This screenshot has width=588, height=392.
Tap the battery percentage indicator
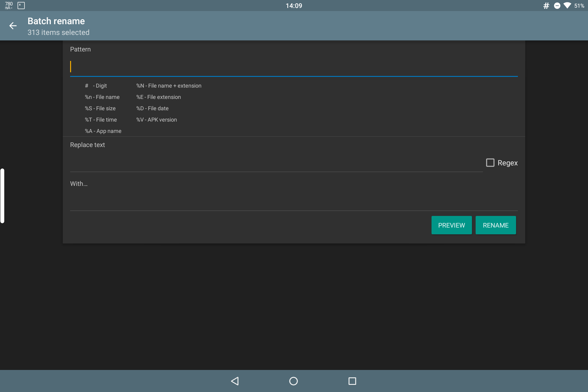(x=580, y=5)
